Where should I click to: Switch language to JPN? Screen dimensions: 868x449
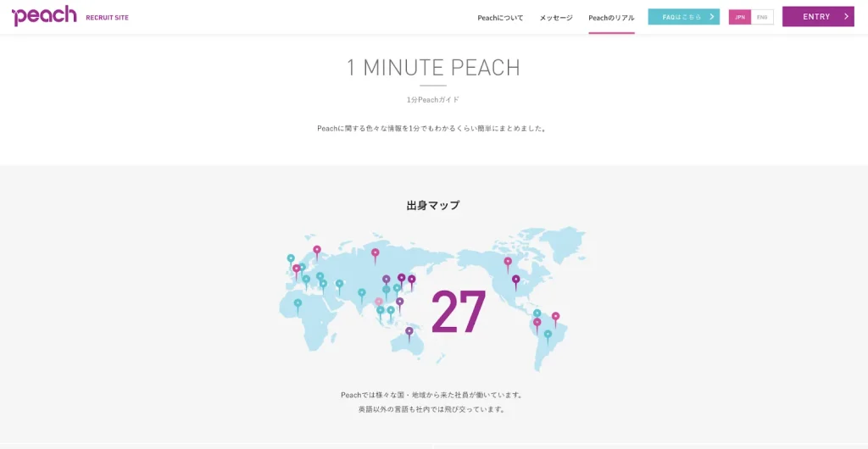coord(739,17)
